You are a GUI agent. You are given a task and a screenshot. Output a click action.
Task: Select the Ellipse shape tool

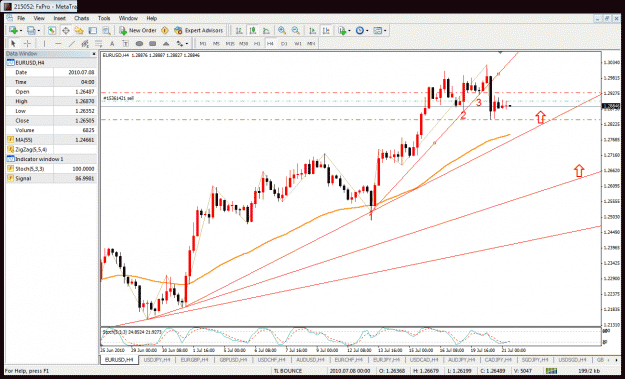(139, 43)
